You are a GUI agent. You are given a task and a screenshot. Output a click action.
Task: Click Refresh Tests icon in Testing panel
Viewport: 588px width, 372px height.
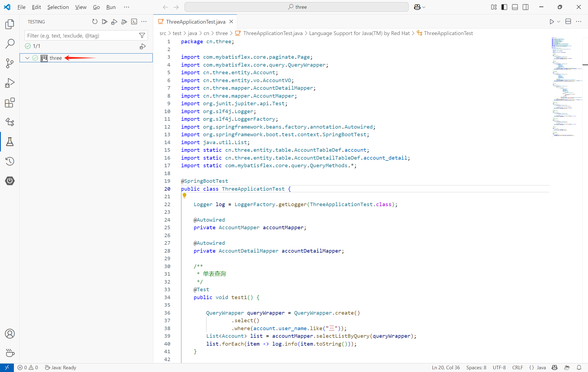click(95, 22)
